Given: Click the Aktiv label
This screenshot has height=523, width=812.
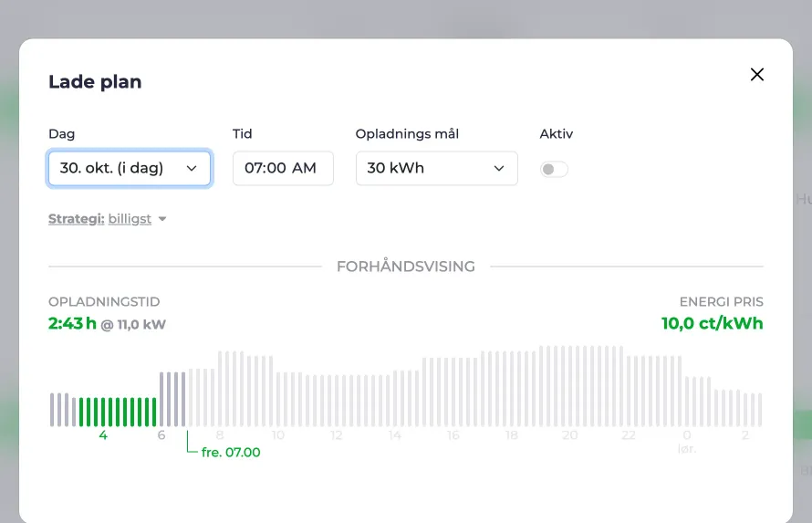Looking at the screenshot, I should 557,133.
